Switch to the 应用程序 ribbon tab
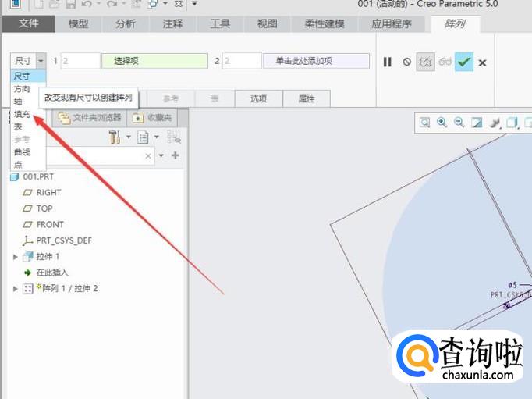 (391, 23)
